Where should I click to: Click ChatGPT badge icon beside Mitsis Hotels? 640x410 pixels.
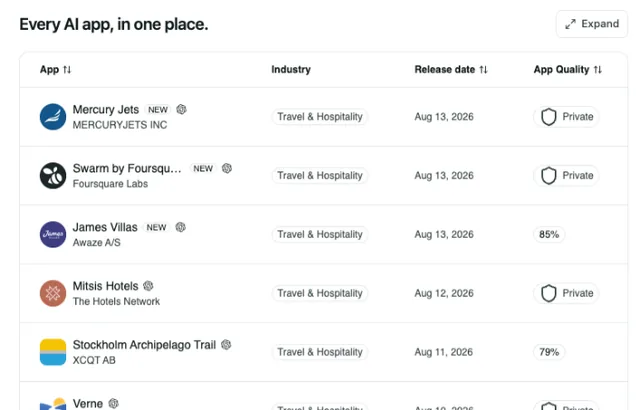click(148, 286)
